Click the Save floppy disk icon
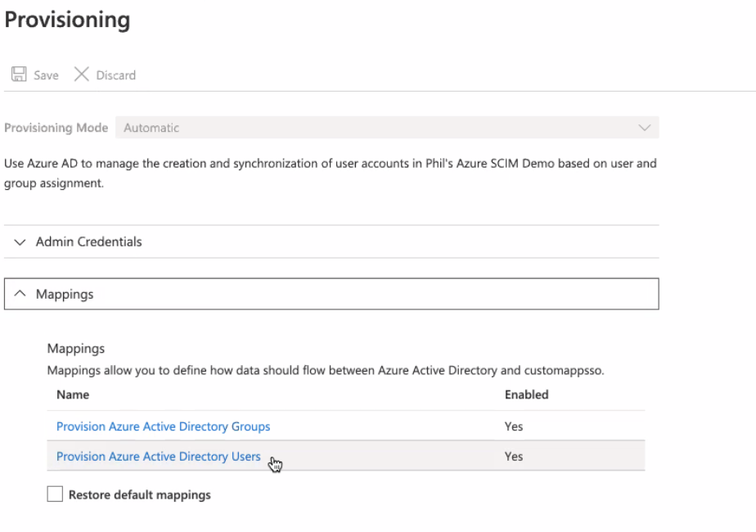The width and height of the screenshot is (756, 532). click(x=18, y=74)
